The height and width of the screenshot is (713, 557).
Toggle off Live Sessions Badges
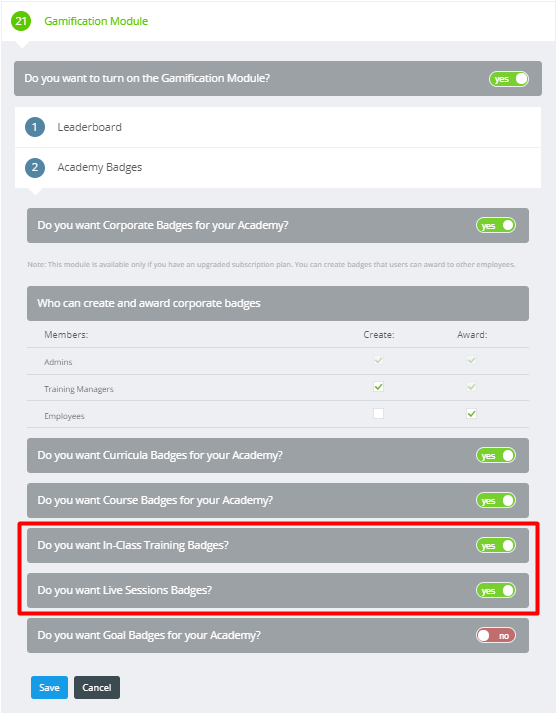(x=496, y=590)
